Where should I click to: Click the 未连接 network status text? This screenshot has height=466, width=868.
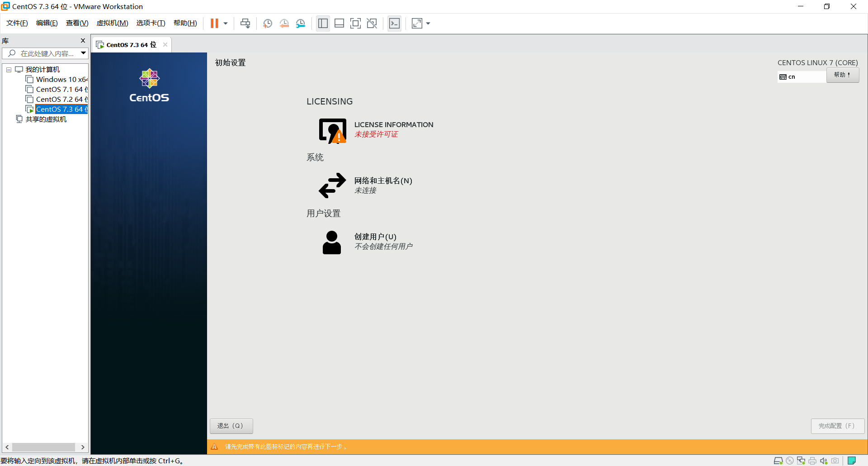pyautogui.click(x=365, y=190)
